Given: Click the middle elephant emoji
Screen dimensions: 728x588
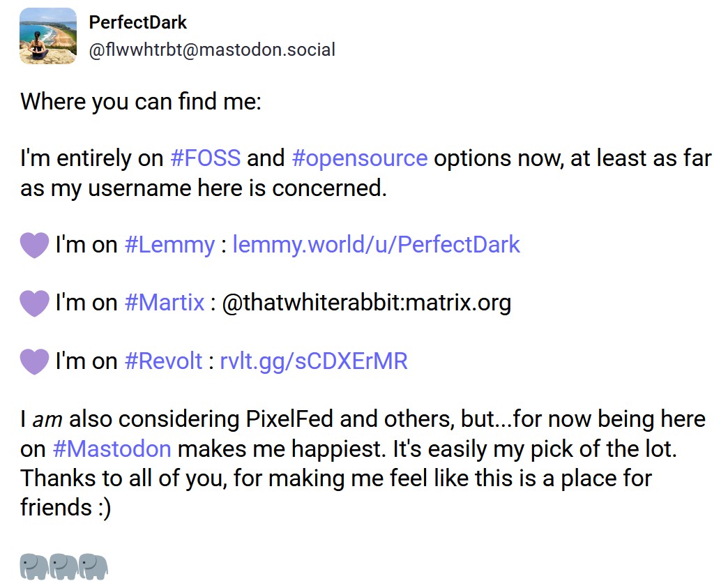Looking at the screenshot, I should tap(63, 566).
